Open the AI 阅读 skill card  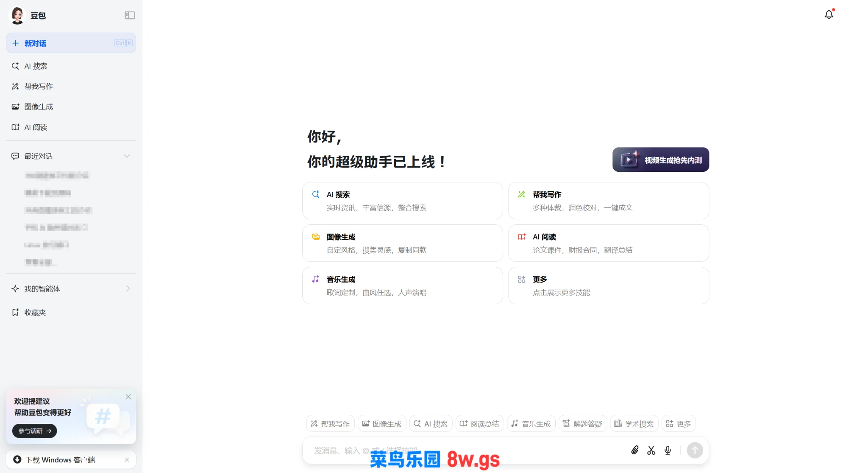(608, 243)
